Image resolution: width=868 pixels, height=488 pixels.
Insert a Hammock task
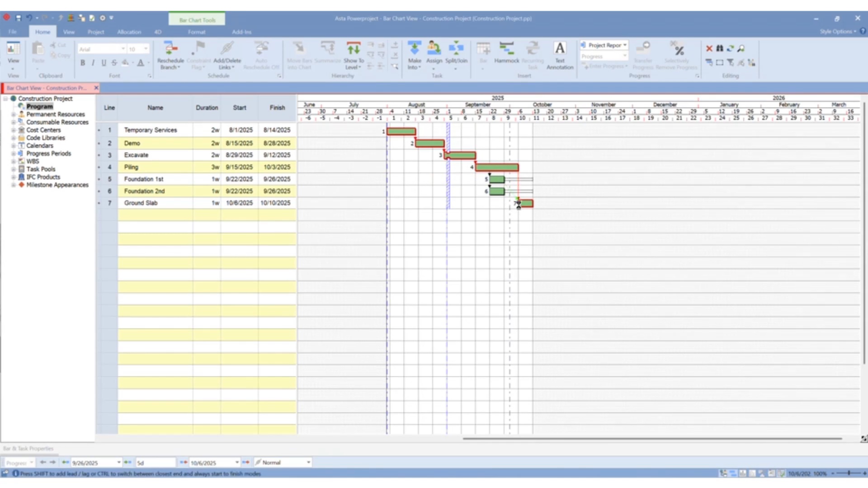coord(506,49)
